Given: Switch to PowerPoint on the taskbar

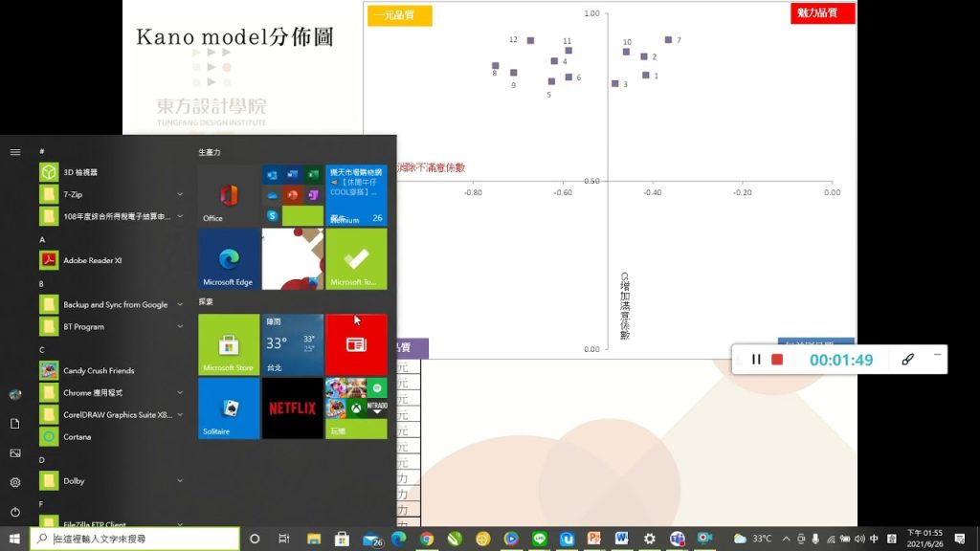Looking at the screenshot, I should point(593,539).
